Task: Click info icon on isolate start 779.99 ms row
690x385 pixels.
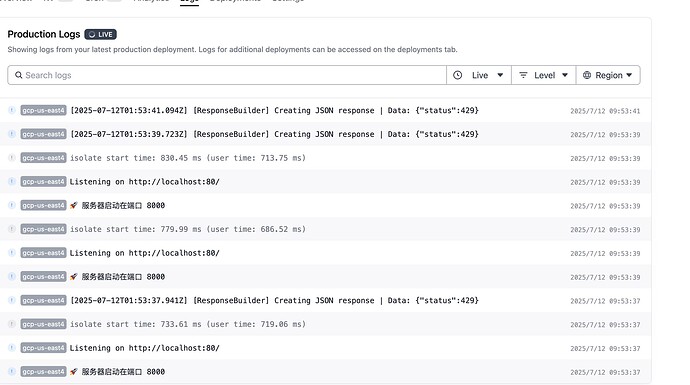Action: coord(12,229)
